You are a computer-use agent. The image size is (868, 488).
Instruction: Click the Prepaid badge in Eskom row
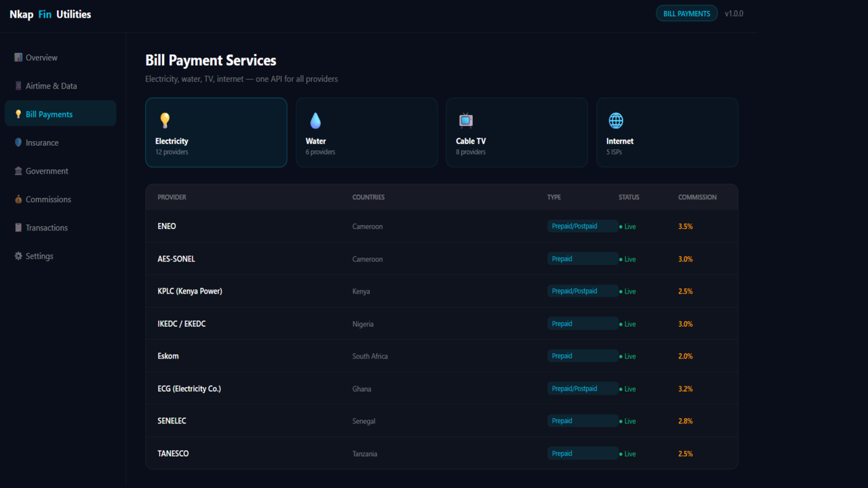coord(583,356)
